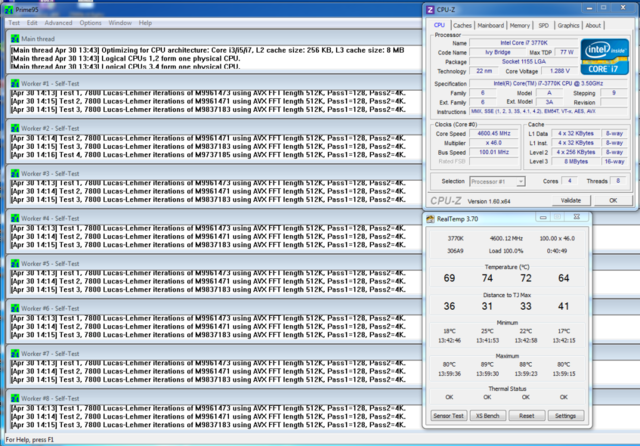Open the Options menu in Prime95

pyautogui.click(x=90, y=23)
